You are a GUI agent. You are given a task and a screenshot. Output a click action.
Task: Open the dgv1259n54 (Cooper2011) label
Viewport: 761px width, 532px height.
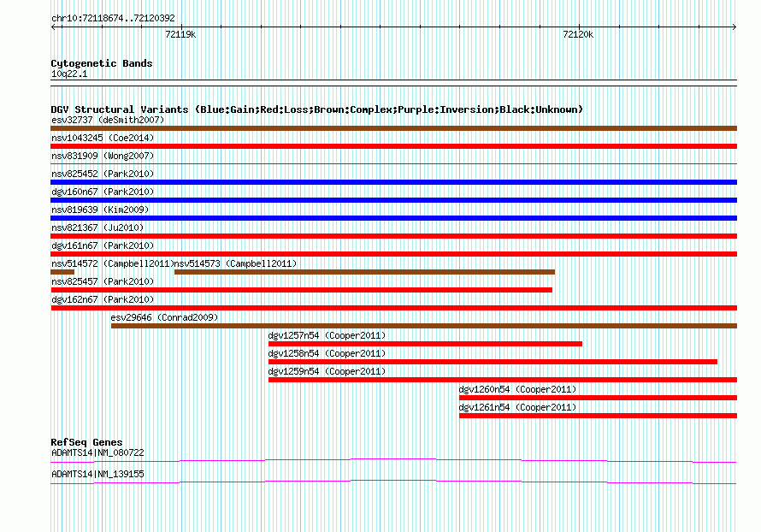pyautogui.click(x=327, y=371)
